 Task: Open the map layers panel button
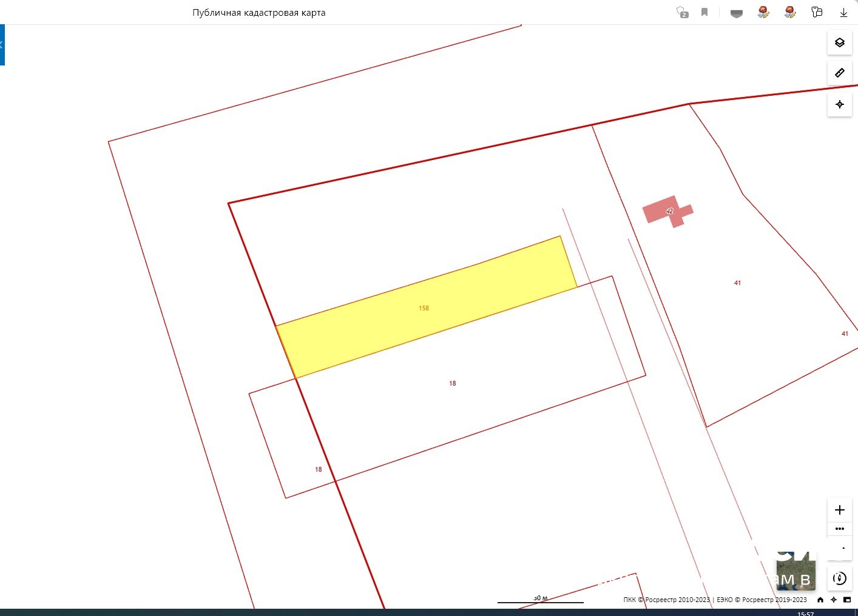pyautogui.click(x=840, y=42)
